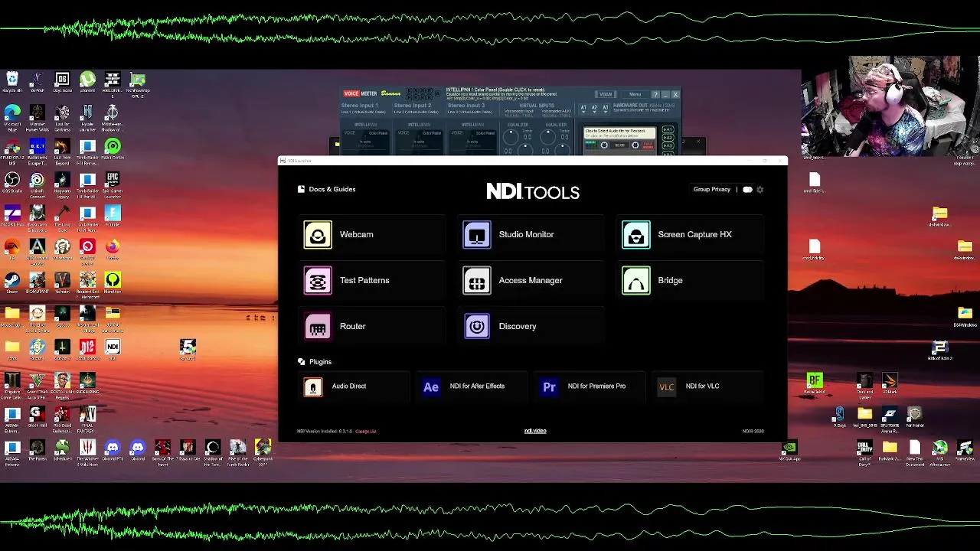Select the uTorrent desktop shortcut

point(87,83)
